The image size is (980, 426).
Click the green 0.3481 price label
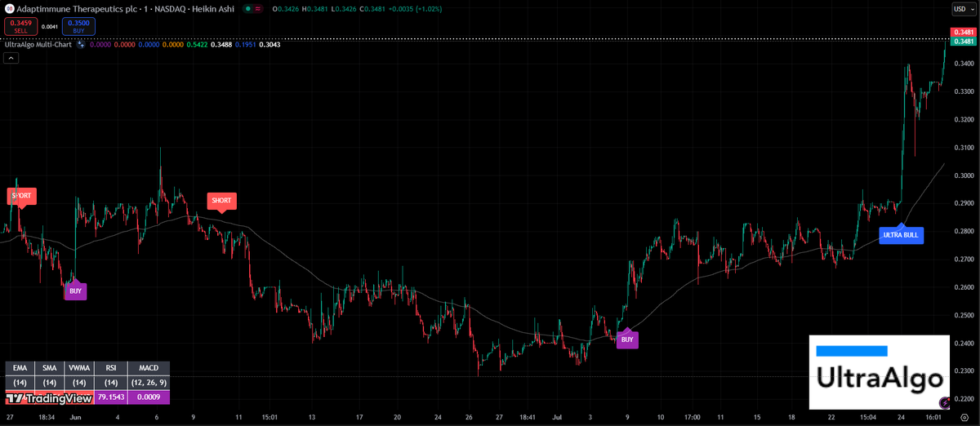[964, 41]
